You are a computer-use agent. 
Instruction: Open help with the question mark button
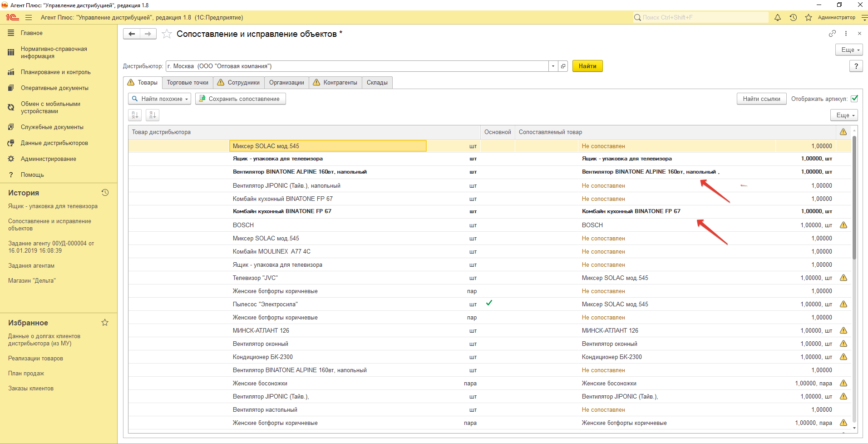(856, 66)
